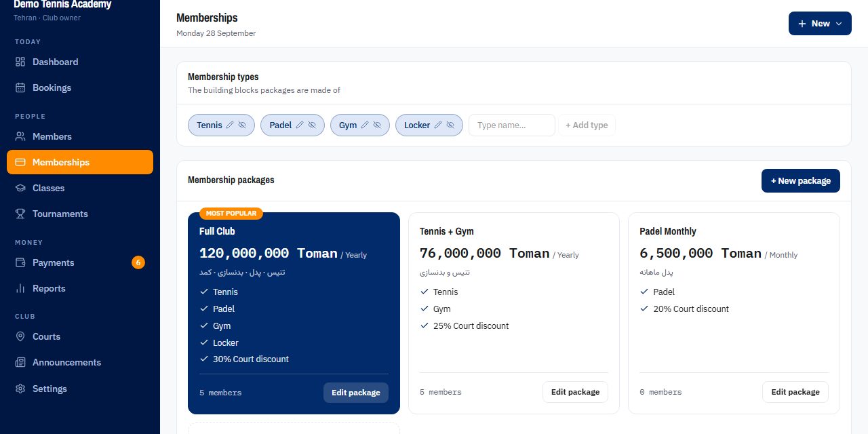Select Members in the sidebar
The height and width of the screenshot is (434, 868).
(x=80, y=136)
